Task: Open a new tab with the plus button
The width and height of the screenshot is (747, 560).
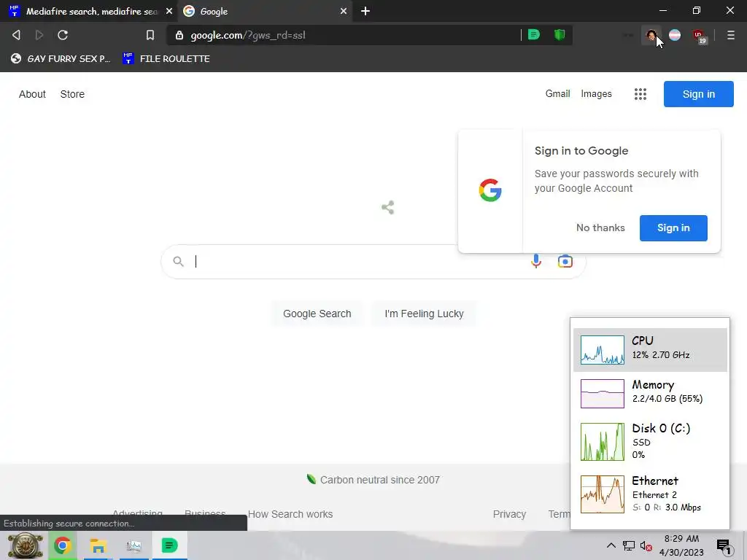Action: (365, 11)
